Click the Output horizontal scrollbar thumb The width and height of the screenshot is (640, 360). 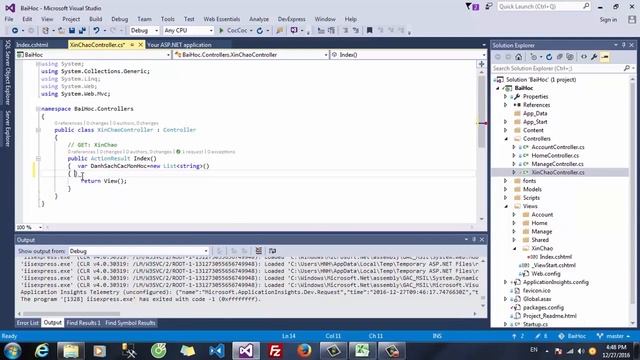pyautogui.click(x=71, y=314)
